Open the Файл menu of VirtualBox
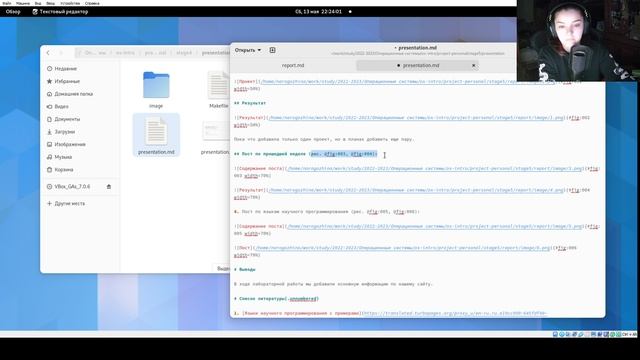 click(x=7, y=3)
